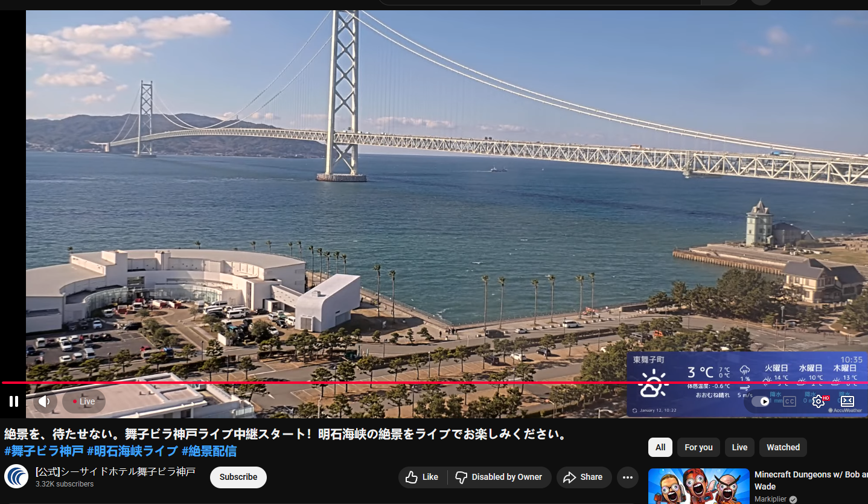The height and width of the screenshot is (504, 868).
Task: Select the All filter chip
Action: [x=660, y=447]
